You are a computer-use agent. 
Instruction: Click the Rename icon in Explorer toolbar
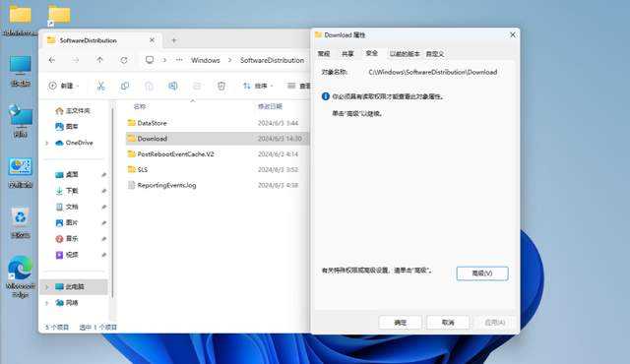click(x=173, y=86)
